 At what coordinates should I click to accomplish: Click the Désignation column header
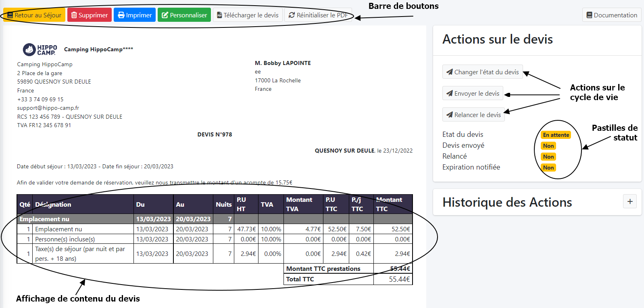(x=53, y=205)
